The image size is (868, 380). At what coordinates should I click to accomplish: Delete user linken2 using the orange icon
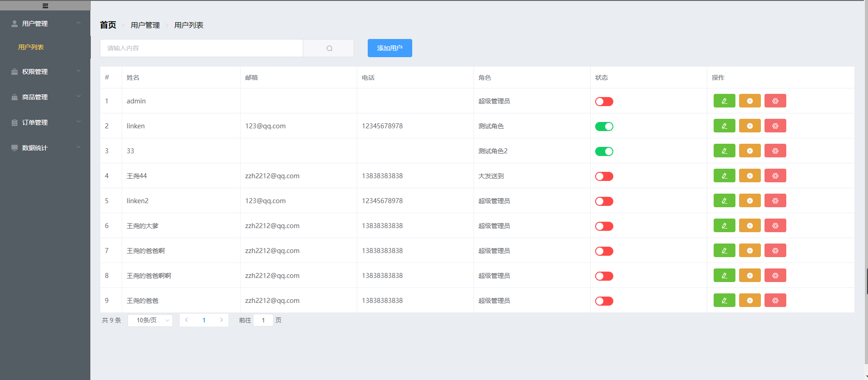point(750,200)
